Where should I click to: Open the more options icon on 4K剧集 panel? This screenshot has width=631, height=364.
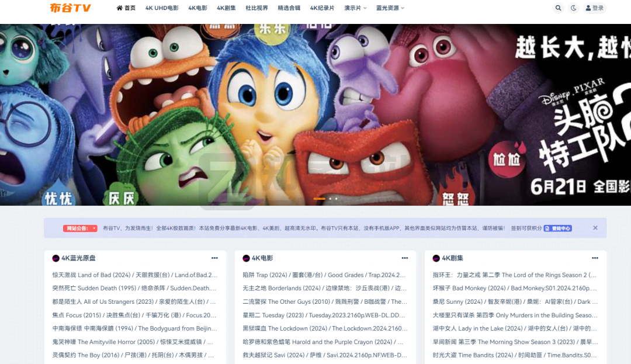(595, 257)
